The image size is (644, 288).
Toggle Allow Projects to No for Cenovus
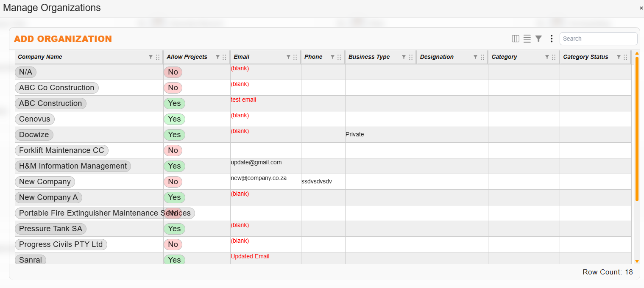(x=174, y=119)
